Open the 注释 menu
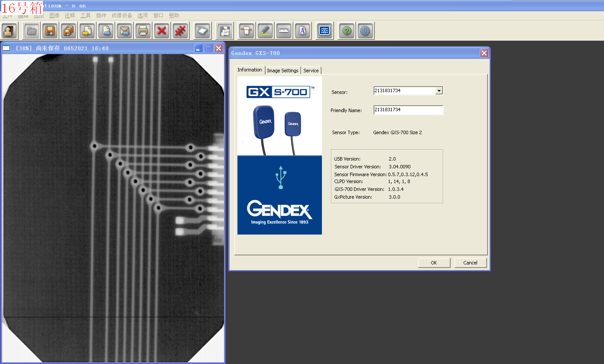Image resolution: width=604 pixels, height=364 pixels. (x=70, y=16)
